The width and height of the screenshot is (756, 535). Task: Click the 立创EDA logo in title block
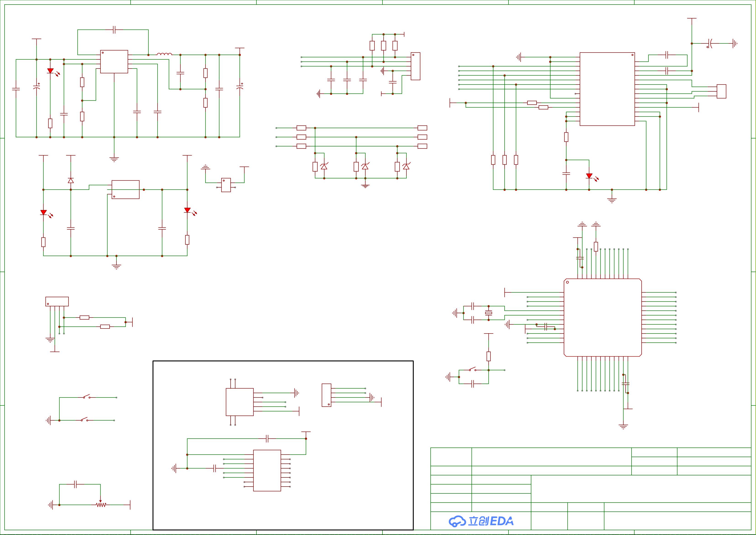(x=481, y=521)
